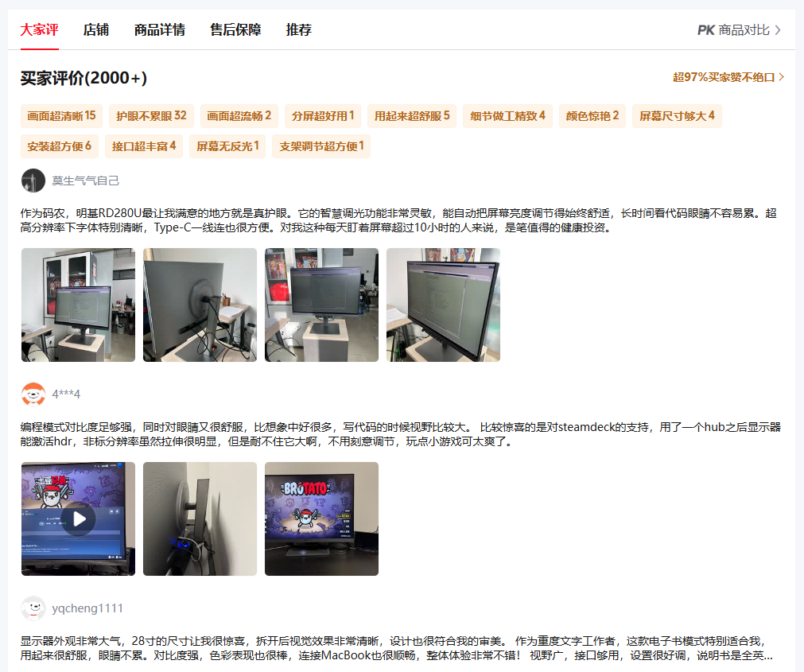
Task: Open fourth photo in 莫生气气自己 review
Action: 443,305
